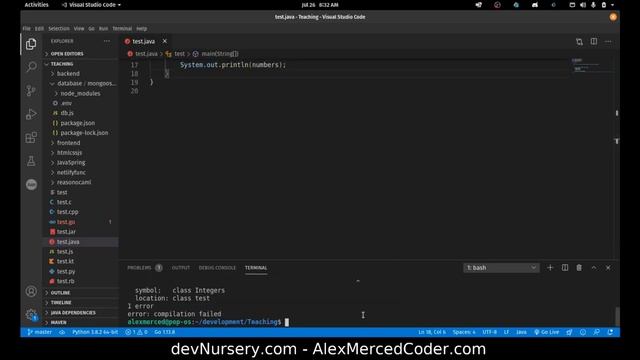This screenshot has height=360, width=640.
Task: Open test.cpp file
Action: (81, 212)
